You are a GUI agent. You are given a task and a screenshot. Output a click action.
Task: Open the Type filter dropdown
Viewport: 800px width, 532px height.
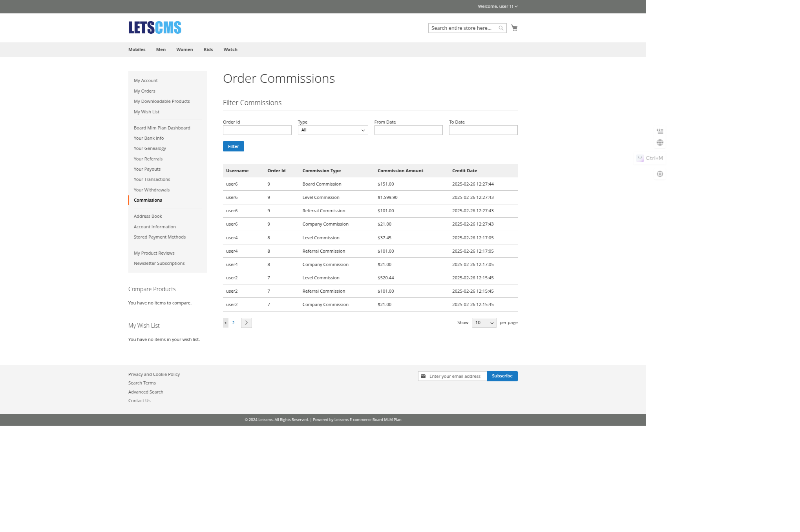332,130
